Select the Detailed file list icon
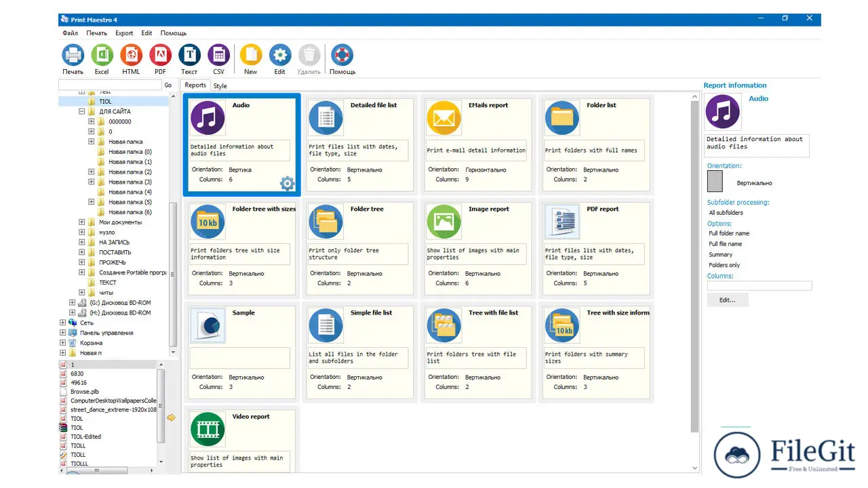 click(325, 117)
